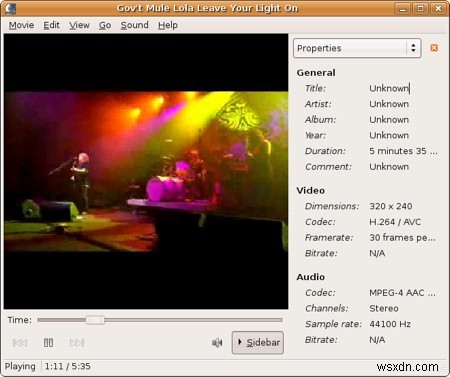Minimize the Totem window
This screenshot has height=377, width=450.
pos(403,8)
